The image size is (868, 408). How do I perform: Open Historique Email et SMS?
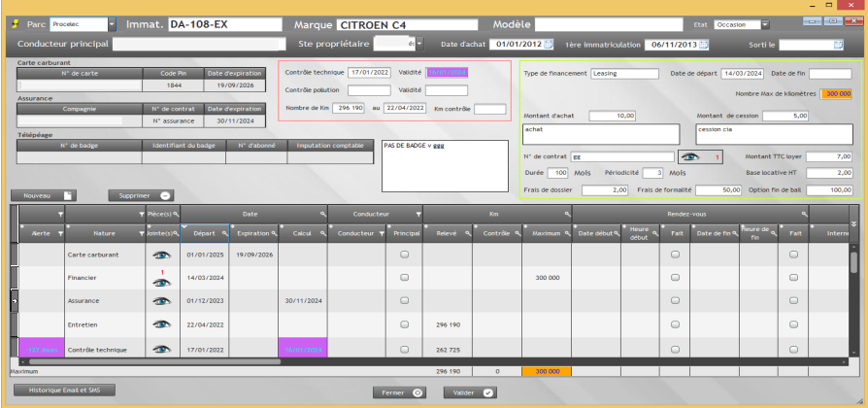[x=64, y=390]
